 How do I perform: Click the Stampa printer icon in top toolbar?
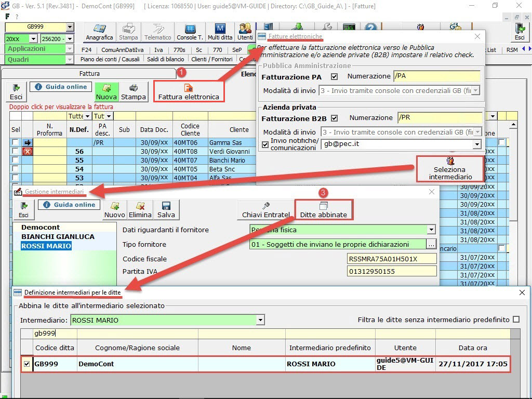[x=128, y=33]
